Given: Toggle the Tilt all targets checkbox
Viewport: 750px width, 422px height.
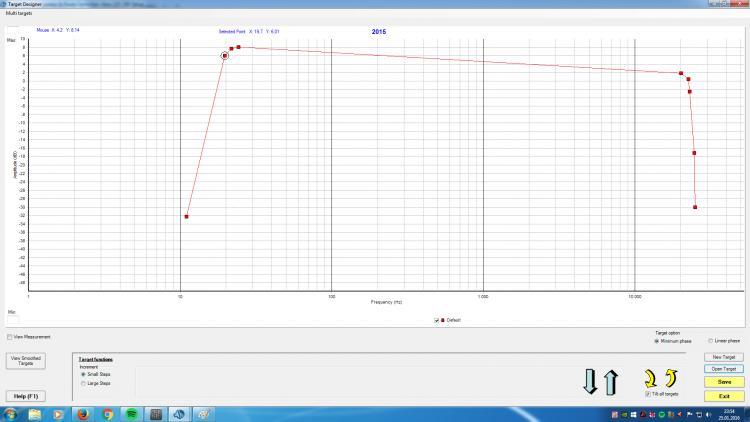Looking at the screenshot, I should (x=648, y=394).
